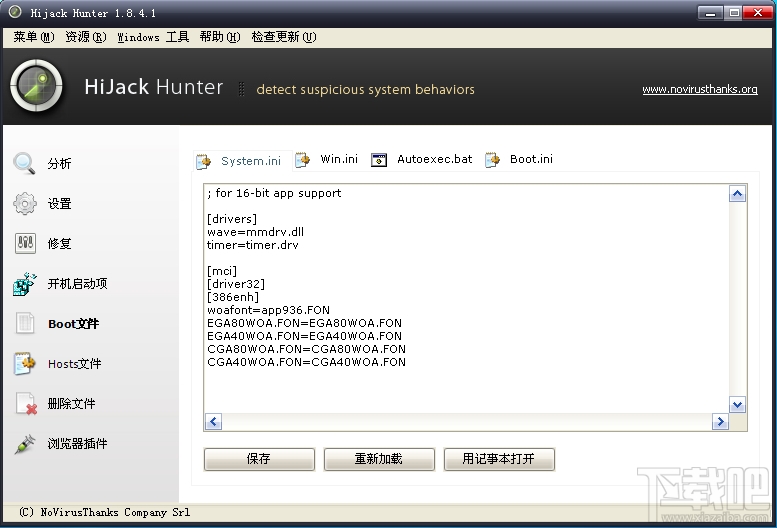Screen dimensions: 777x528
Task: Click the "[mci]" line
Action: coord(222,271)
